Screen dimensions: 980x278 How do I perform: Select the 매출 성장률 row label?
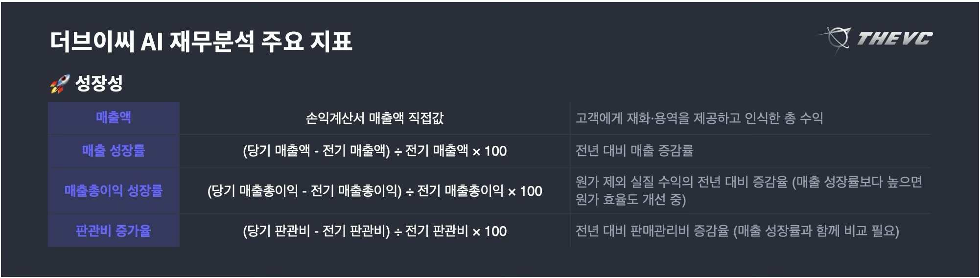pyautogui.click(x=114, y=150)
